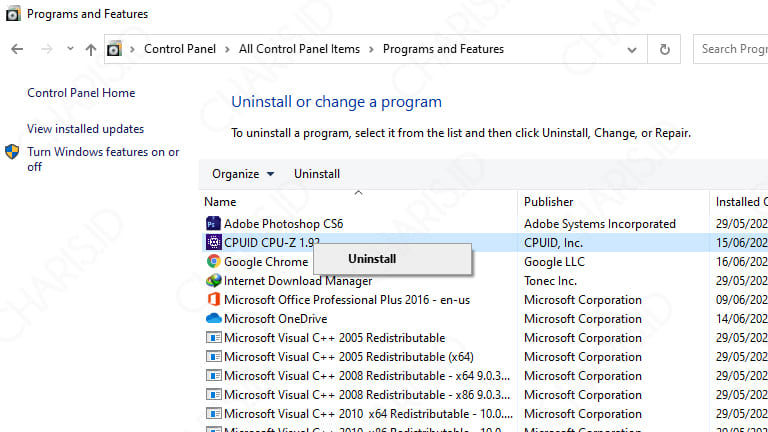Select Google Chrome program entry
The image size is (768, 432).
click(x=266, y=262)
